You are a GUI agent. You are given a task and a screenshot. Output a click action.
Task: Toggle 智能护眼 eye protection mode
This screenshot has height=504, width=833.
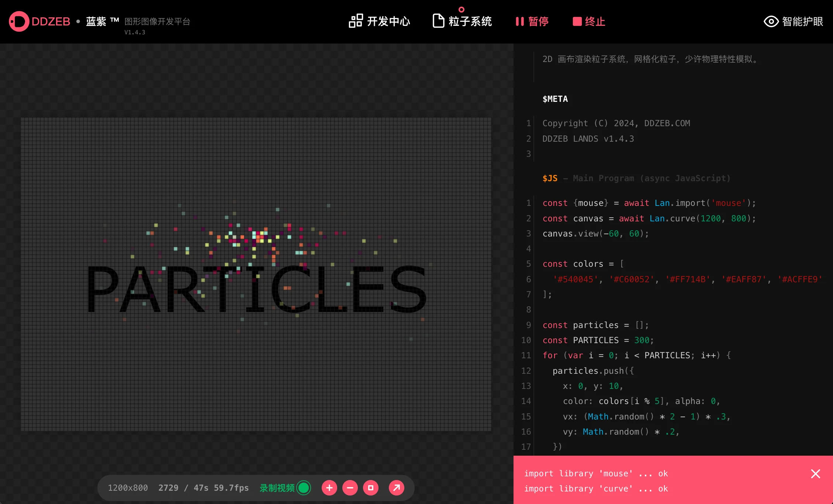coord(794,21)
